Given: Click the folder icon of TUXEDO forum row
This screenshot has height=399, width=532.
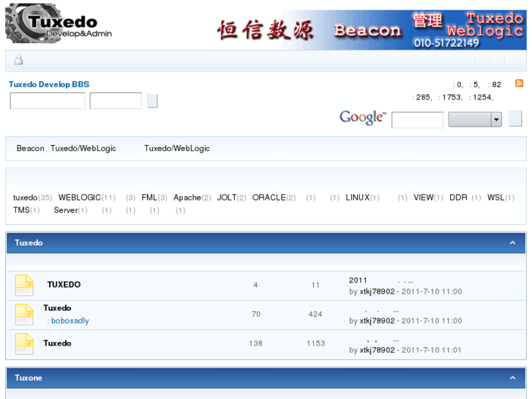Looking at the screenshot, I should (x=24, y=286).
